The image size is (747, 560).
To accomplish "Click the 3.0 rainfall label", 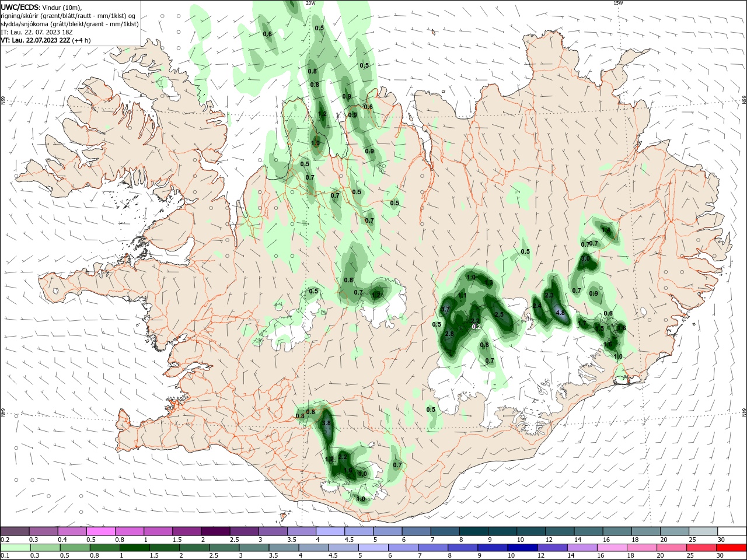I will coord(585,258).
